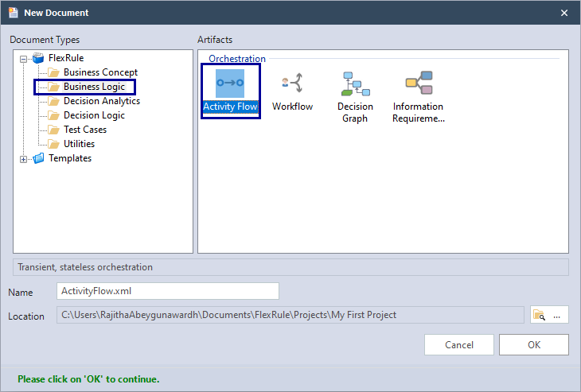Screen dimensions: 581x392
Task: Click the Orchestration group header
Action: click(237, 59)
